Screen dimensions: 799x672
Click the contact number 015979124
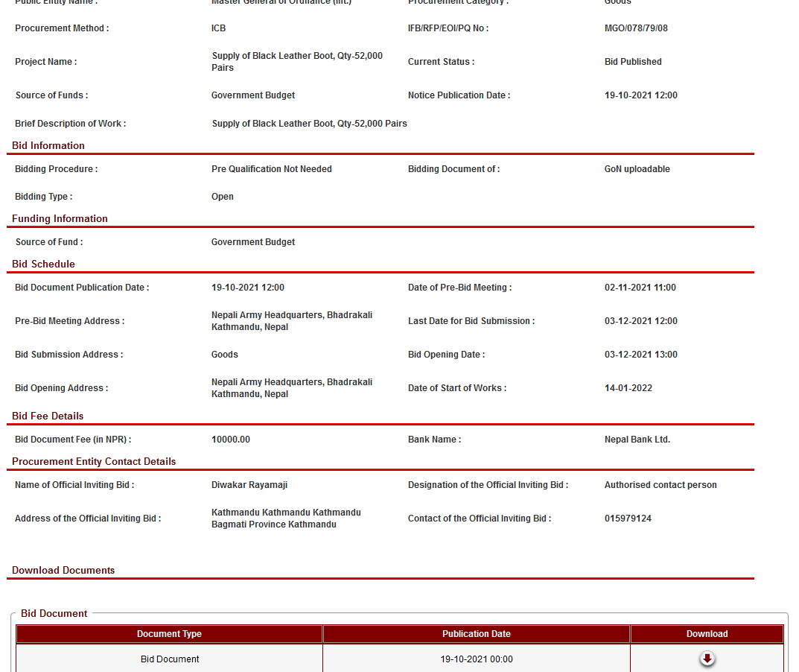[628, 519]
